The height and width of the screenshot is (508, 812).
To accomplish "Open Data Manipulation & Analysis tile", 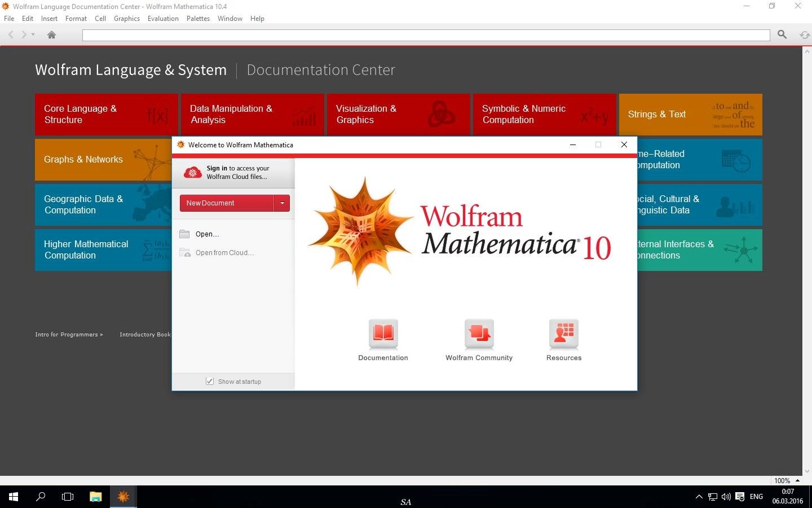I will tap(252, 115).
